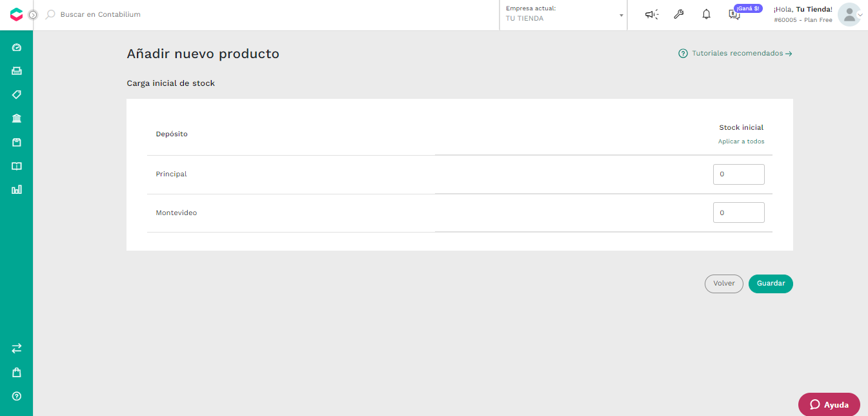Screen dimensions: 868x416
Task: Open the Tutoriales recomendados link
Action: coord(735,54)
